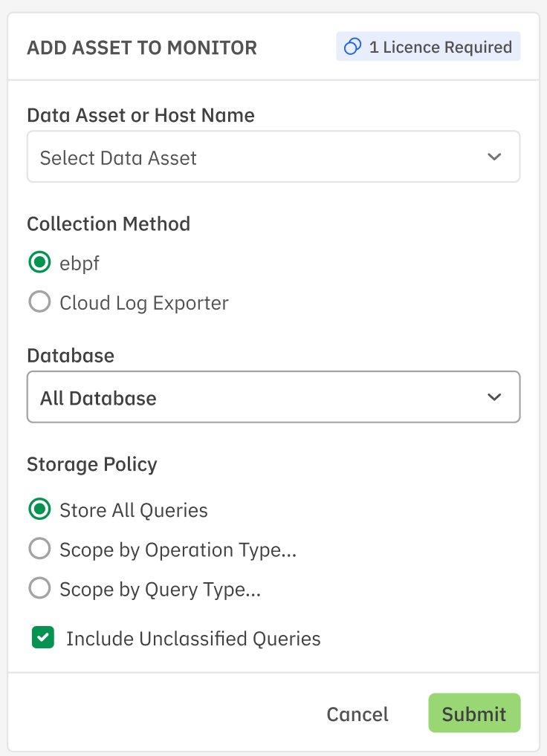Click the 'Data Asset or Host Name' label

coord(140,115)
